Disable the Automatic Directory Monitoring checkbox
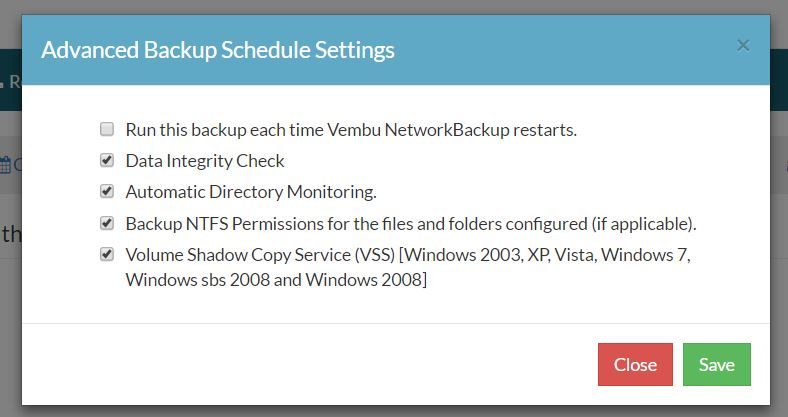Viewport: 788px width, 417px height. tap(107, 191)
